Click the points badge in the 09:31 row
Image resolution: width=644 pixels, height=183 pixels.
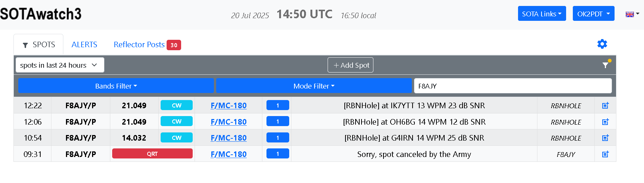click(278, 154)
